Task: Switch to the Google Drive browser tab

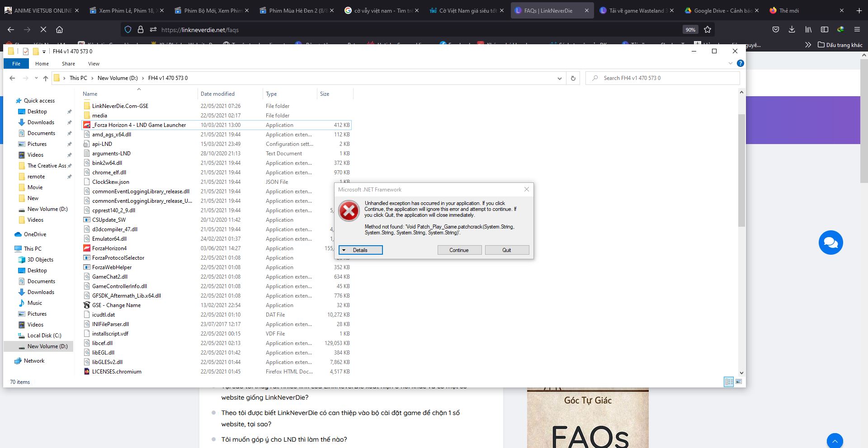Action: 722,10
